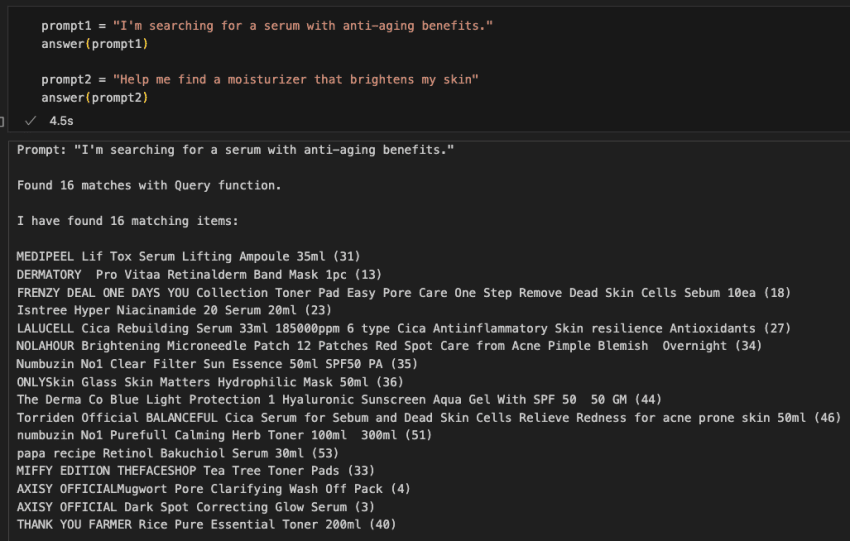The width and height of the screenshot is (850, 541).
Task: Click the Prompt output line about anti-aging serum
Action: click(235, 149)
